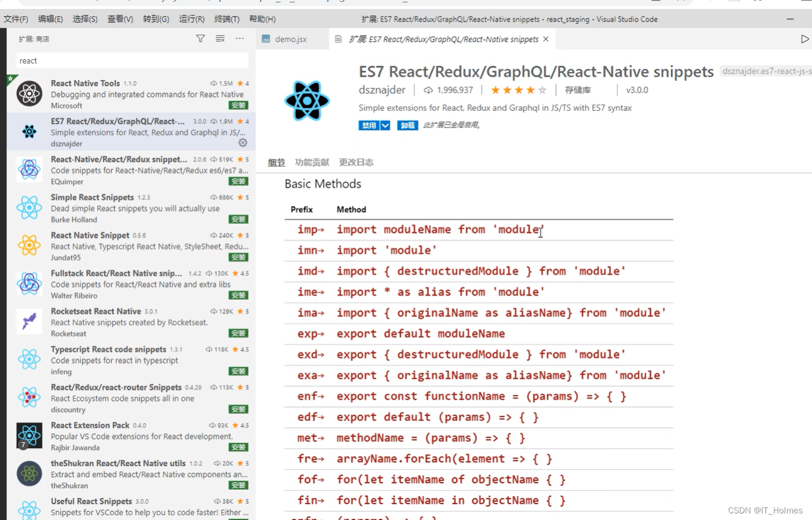Click the Fullstack React snippets icon
The height and width of the screenshot is (520, 812).
29,284
